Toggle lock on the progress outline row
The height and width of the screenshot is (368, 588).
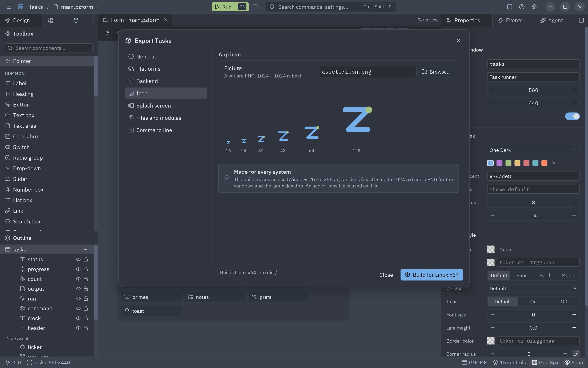(86, 269)
